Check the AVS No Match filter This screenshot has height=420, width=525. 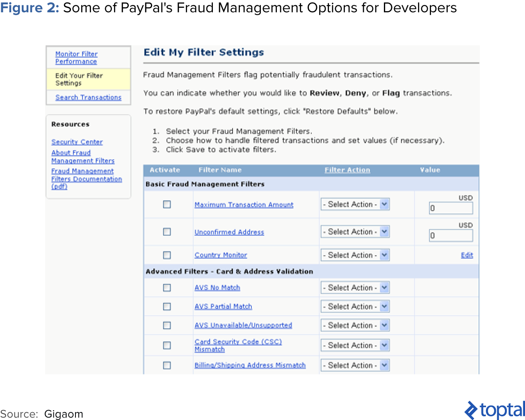pos(167,288)
